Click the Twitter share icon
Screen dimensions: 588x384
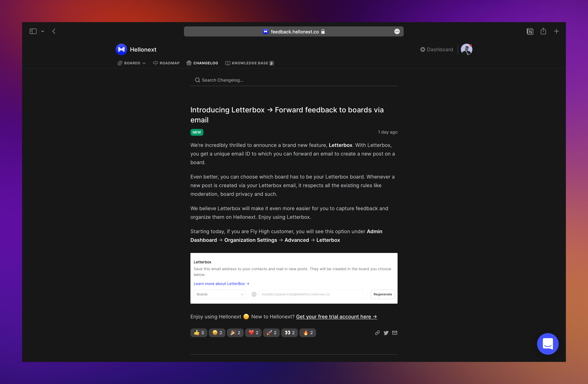(385, 332)
